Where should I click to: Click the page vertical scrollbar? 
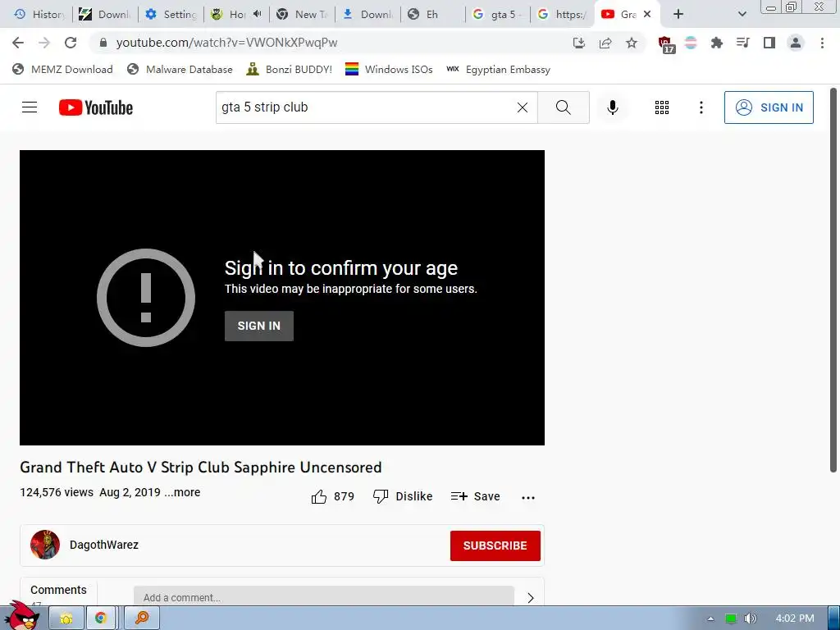click(833, 280)
